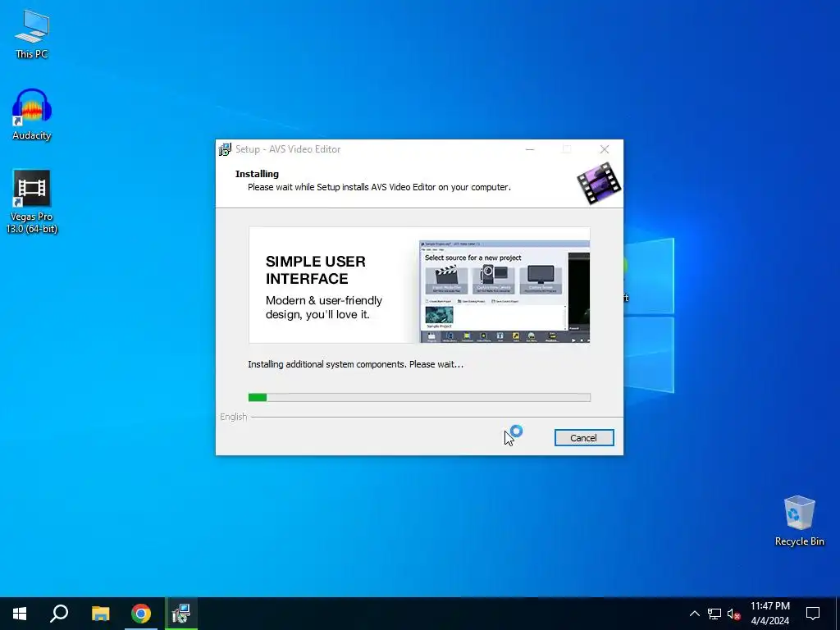Screen dimensions: 840x630
Task: Cancel the AVS Video Editor installation
Action: 584,438
